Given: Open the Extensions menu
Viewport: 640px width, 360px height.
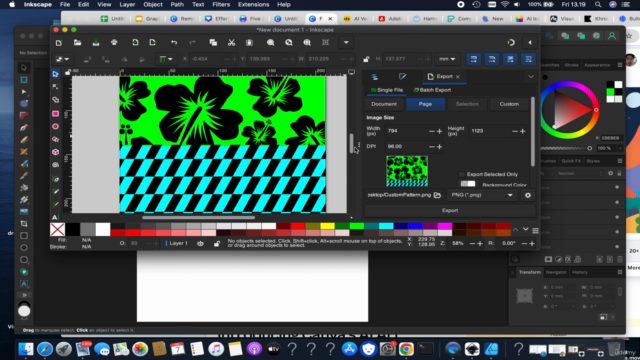Looking at the screenshot, I should pos(253,4).
